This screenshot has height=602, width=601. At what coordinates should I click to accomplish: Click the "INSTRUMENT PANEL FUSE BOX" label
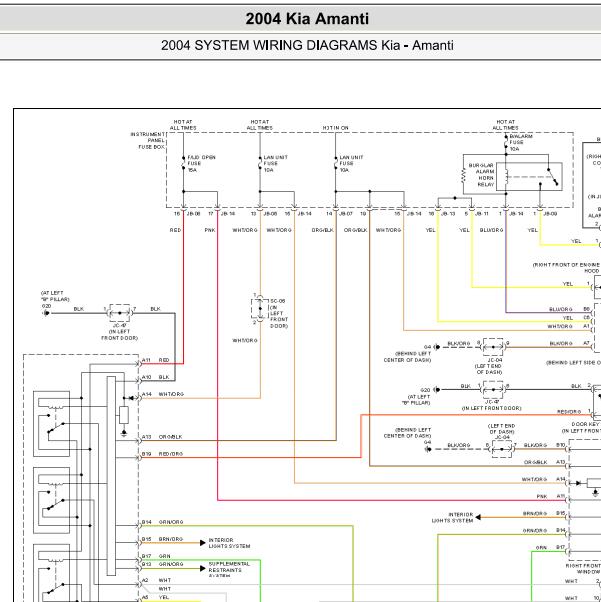(147, 141)
